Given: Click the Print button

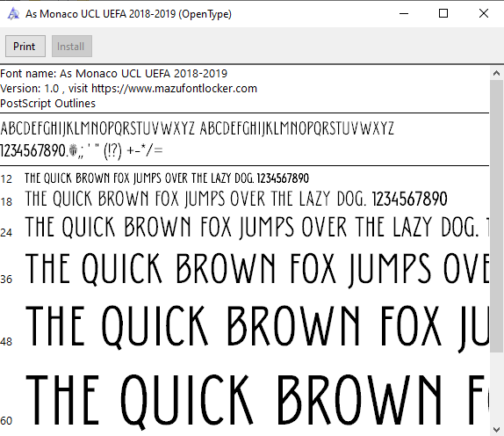Looking at the screenshot, I should (25, 47).
